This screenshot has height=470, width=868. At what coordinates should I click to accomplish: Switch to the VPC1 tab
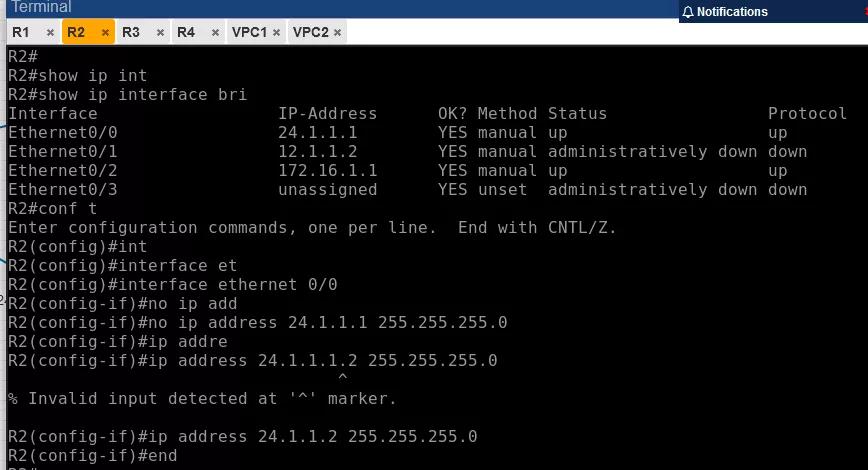(x=249, y=32)
